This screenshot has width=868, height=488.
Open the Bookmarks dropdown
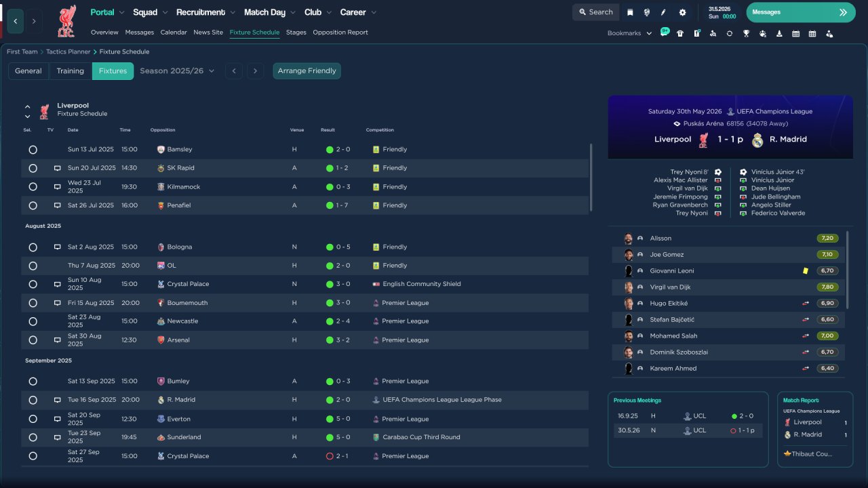629,33
